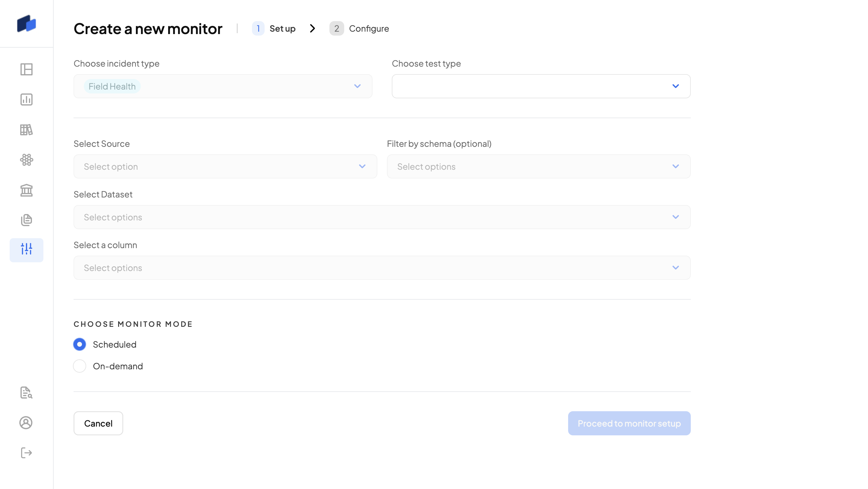Expand the Choose incident type dropdown
The width and height of the screenshot is (868, 489).
[x=223, y=86]
